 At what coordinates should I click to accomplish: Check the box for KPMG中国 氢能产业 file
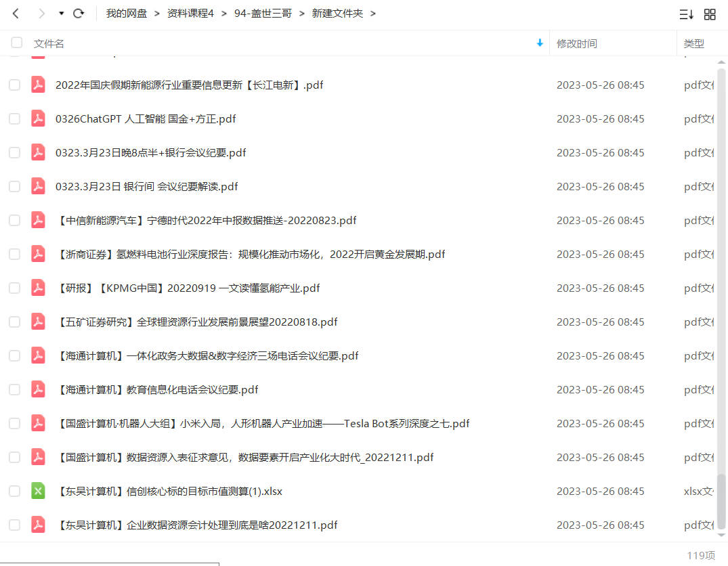[15, 288]
